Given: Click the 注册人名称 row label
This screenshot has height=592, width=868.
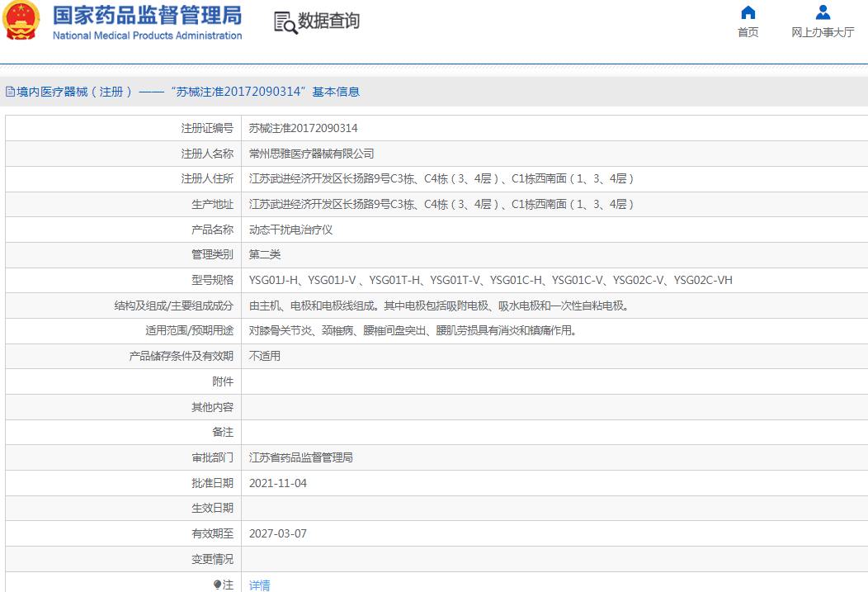Looking at the screenshot, I should (x=207, y=154).
